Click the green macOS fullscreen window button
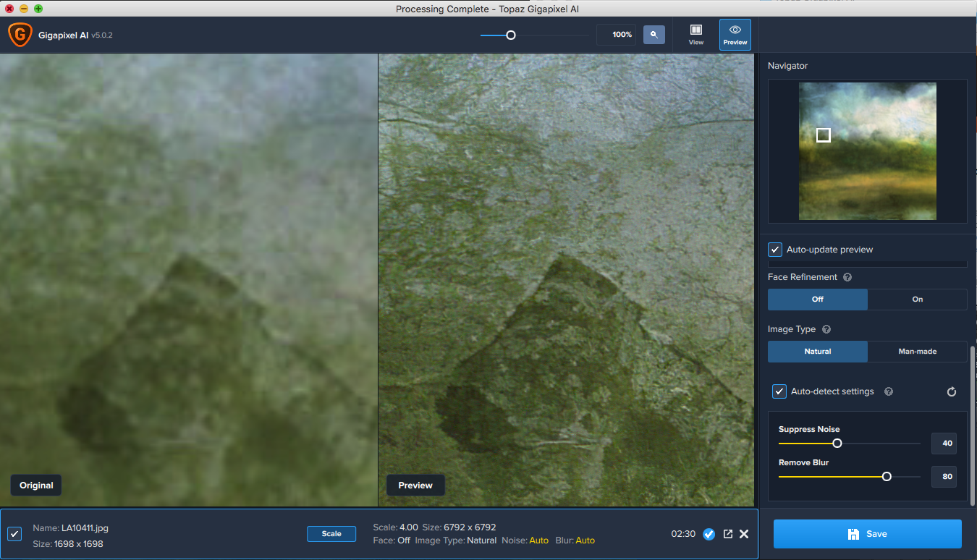Viewport: 977px width, 560px height. point(38,9)
